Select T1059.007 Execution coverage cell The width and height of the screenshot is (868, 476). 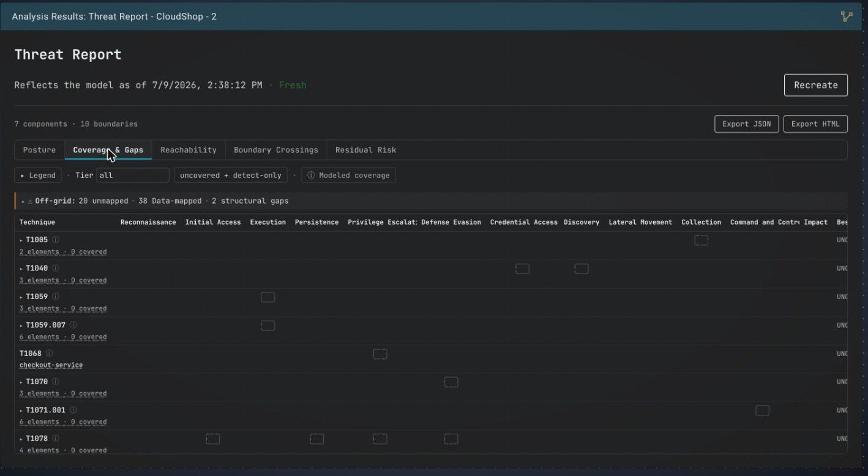click(x=268, y=325)
